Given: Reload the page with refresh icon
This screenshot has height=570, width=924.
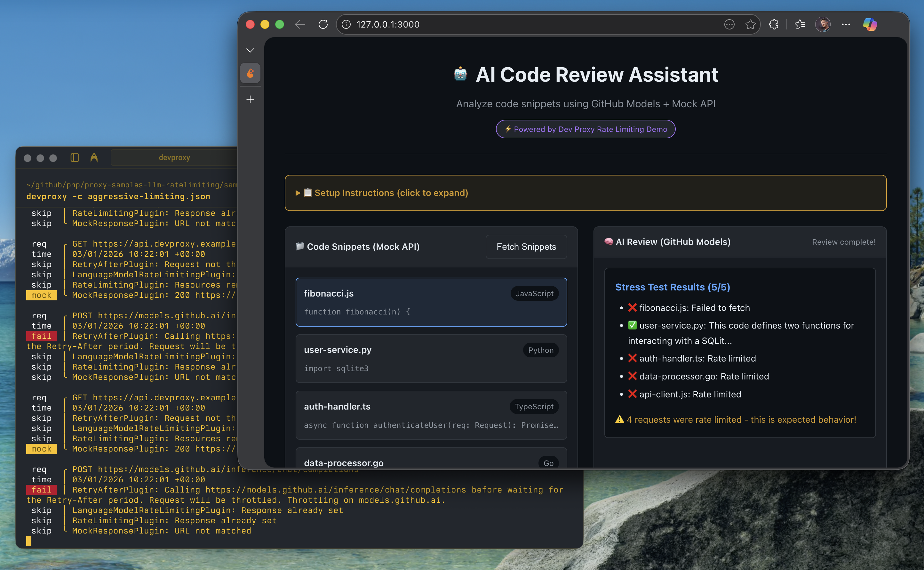Looking at the screenshot, I should pyautogui.click(x=323, y=25).
